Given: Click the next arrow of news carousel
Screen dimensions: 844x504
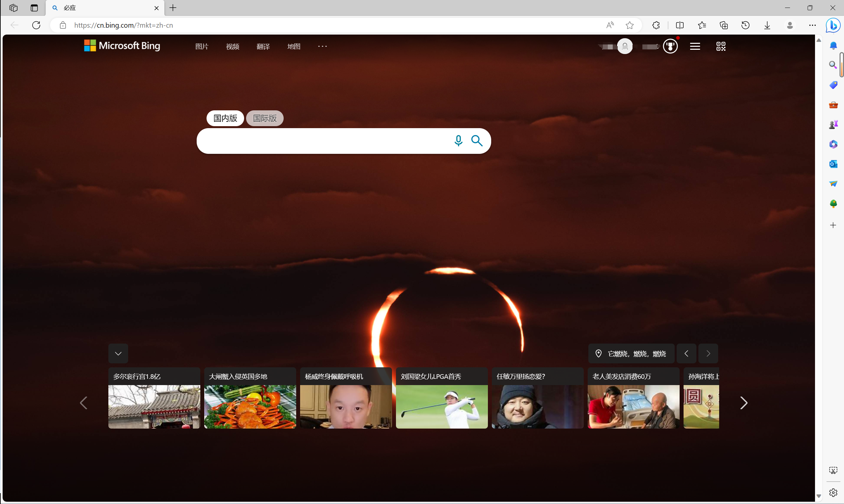Looking at the screenshot, I should [744, 403].
